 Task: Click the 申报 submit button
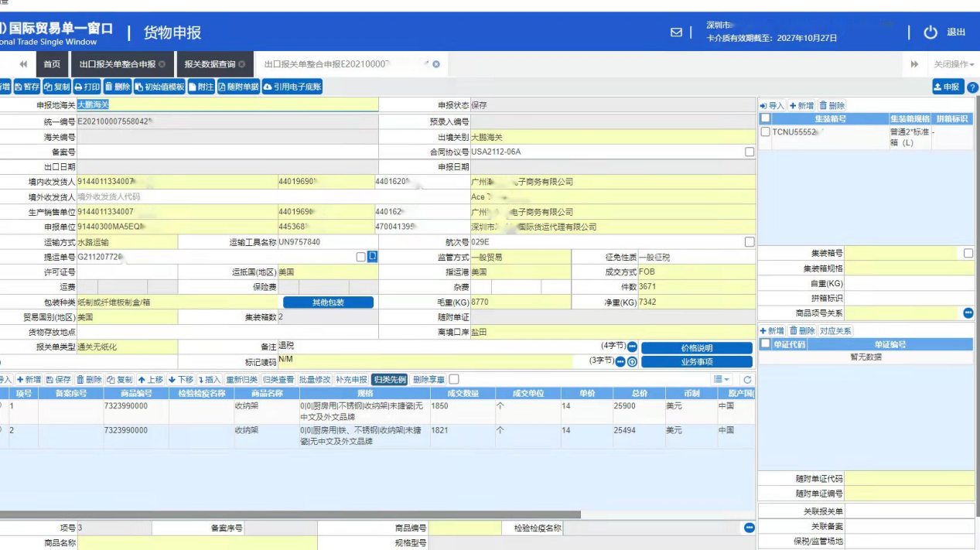(947, 87)
